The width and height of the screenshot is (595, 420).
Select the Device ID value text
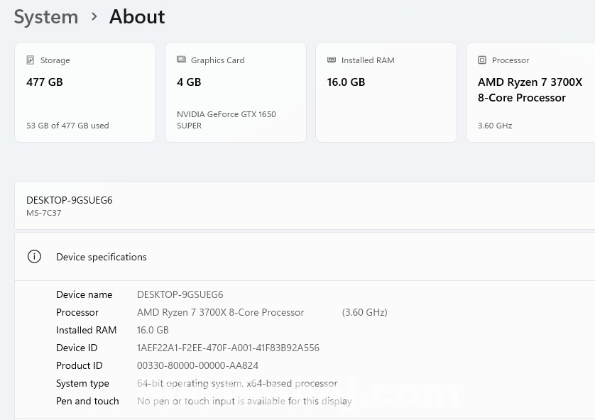pos(228,348)
